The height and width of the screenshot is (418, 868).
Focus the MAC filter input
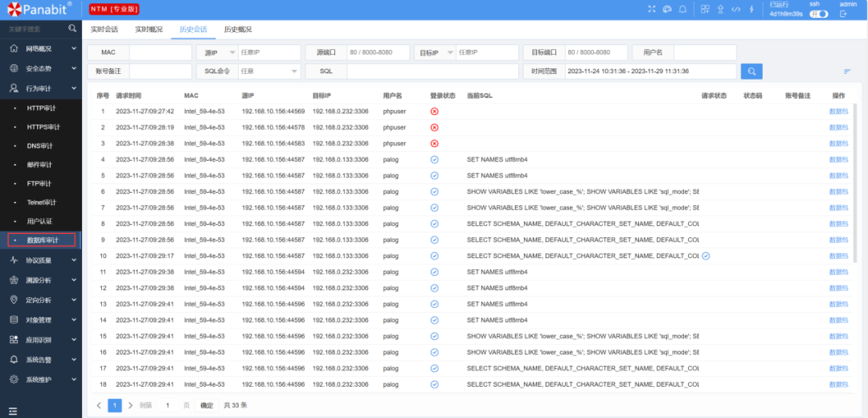coord(160,52)
